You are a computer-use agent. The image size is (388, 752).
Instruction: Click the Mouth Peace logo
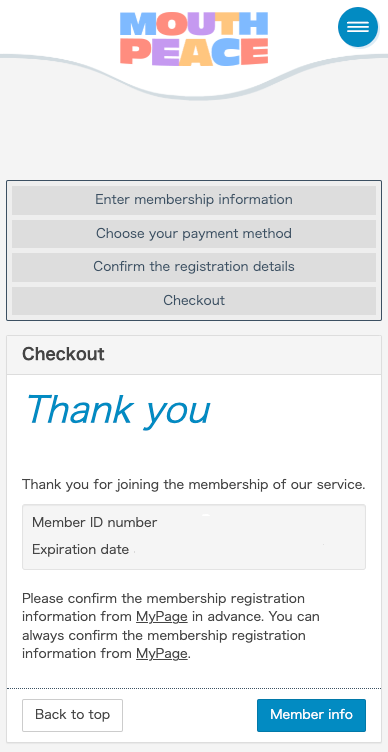pyautogui.click(x=194, y=39)
